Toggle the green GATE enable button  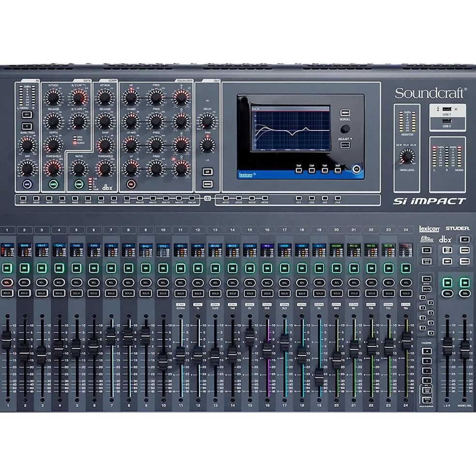coord(53,184)
